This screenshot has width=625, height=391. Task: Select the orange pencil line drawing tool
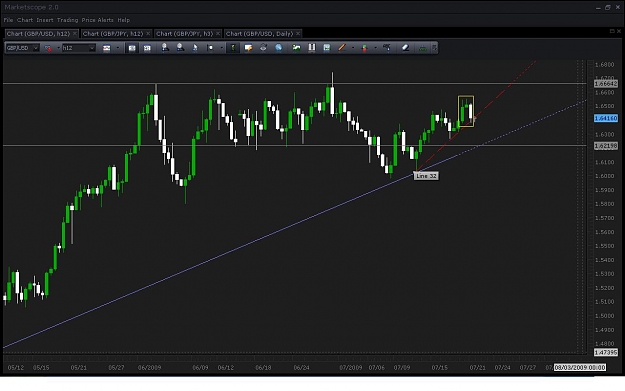(x=342, y=48)
